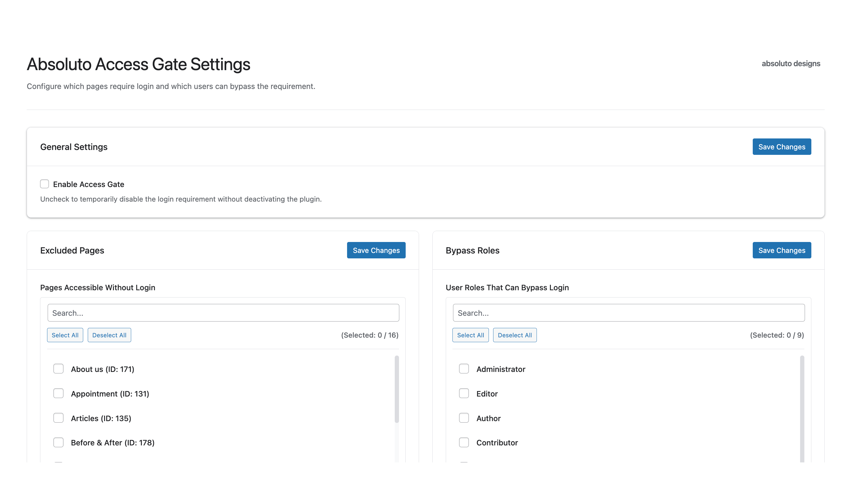Focus the bypass roles Search field

[629, 313]
